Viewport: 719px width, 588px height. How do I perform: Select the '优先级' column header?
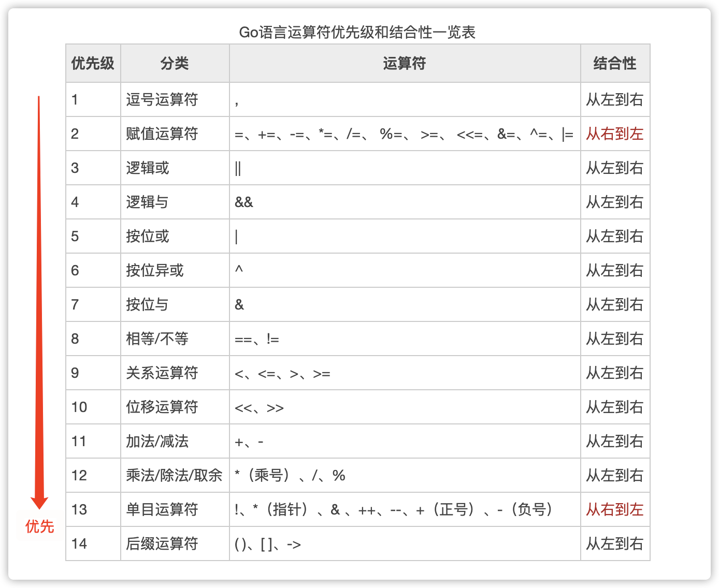93,63
